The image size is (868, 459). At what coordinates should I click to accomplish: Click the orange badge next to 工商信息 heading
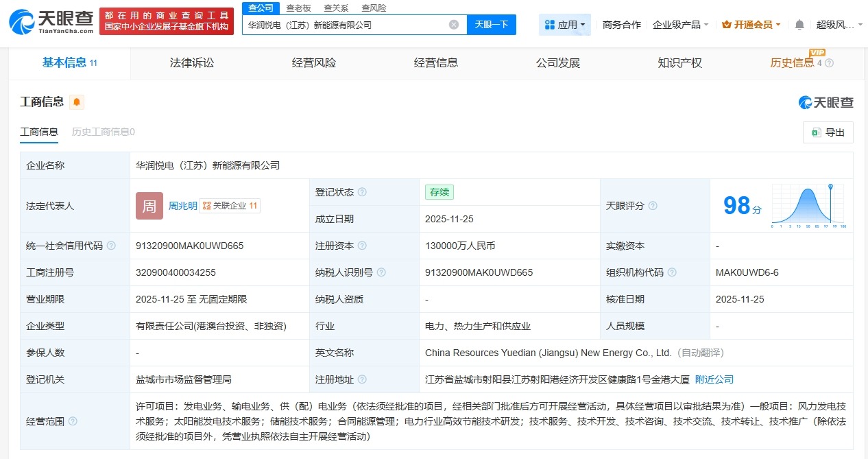point(77,102)
